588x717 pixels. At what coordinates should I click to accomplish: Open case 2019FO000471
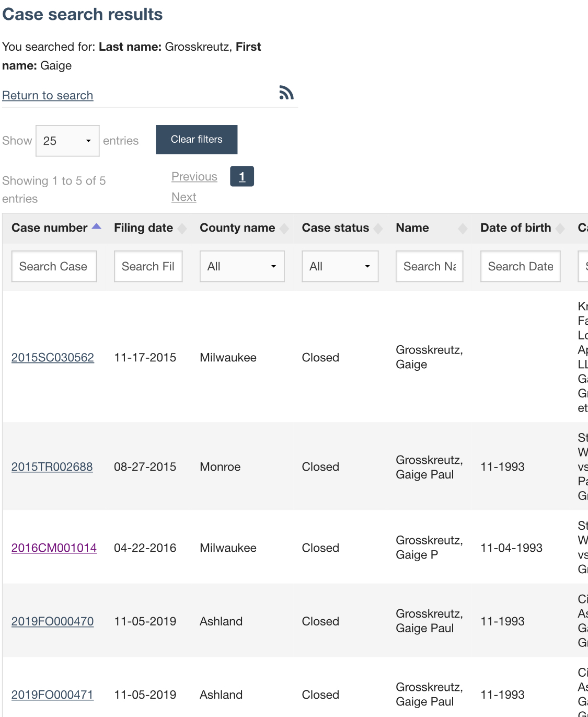click(52, 695)
